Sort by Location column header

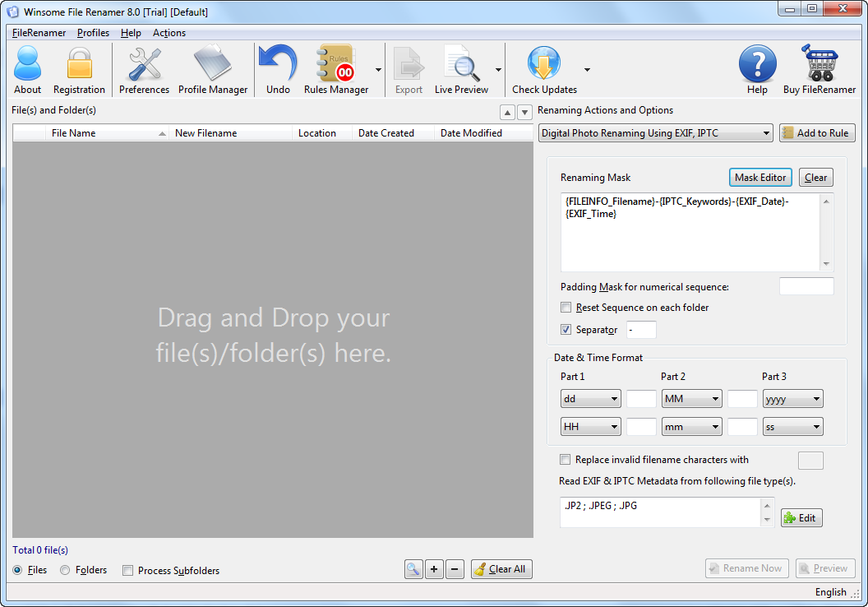[x=322, y=133]
